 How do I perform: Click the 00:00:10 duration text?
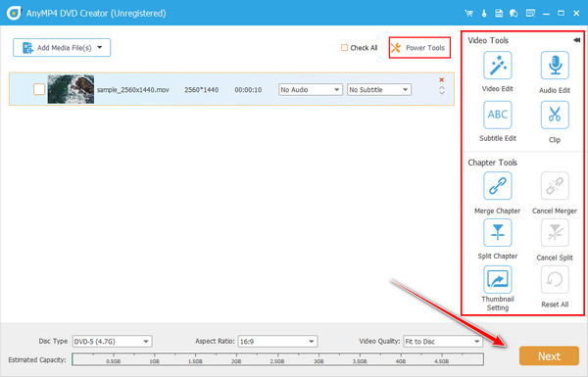(248, 89)
